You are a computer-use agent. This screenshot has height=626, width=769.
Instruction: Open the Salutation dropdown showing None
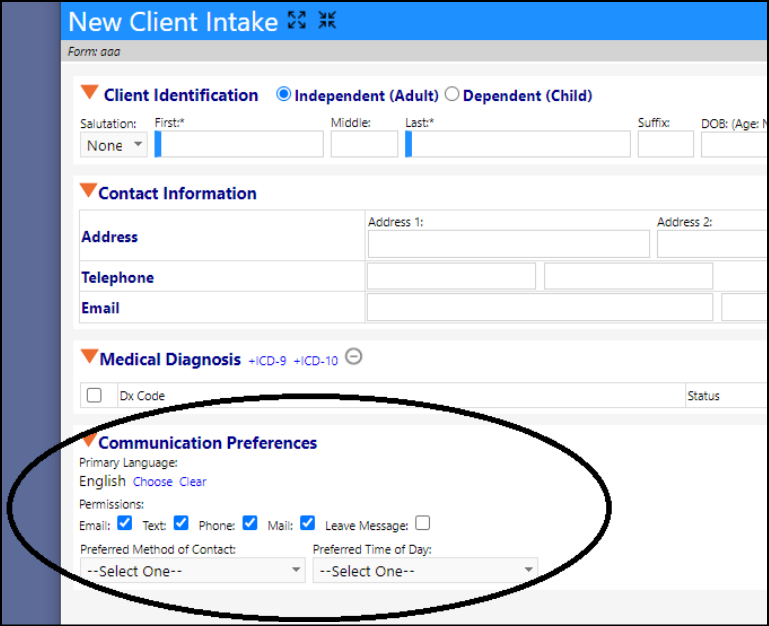(114, 145)
